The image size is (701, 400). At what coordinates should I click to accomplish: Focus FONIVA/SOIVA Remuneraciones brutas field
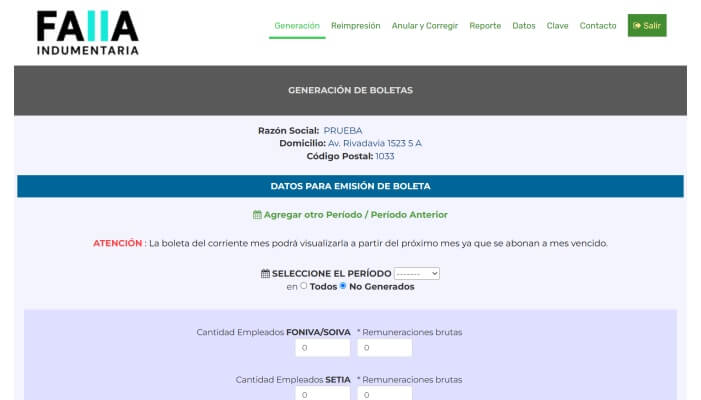[x=384, y=348]
